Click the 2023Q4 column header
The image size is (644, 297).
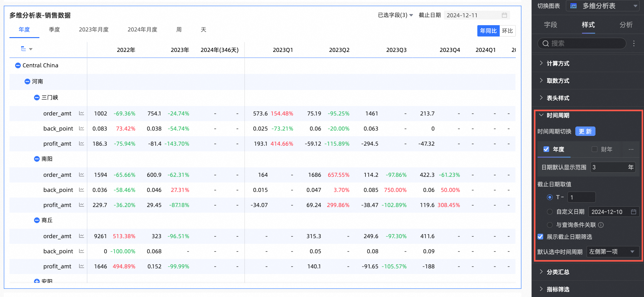pyautogui.click(x=450, y=50)
